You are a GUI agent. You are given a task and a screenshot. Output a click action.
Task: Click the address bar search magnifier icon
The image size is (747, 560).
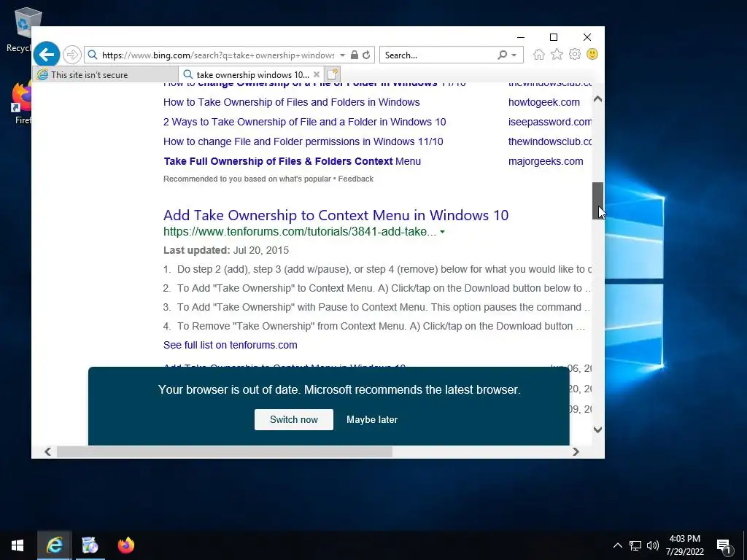click(x=93, y=55)
